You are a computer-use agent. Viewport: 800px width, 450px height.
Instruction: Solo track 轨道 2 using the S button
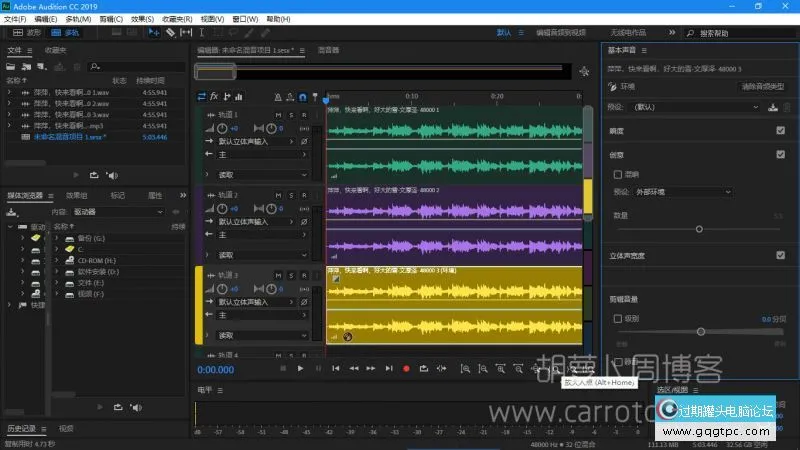290,195
